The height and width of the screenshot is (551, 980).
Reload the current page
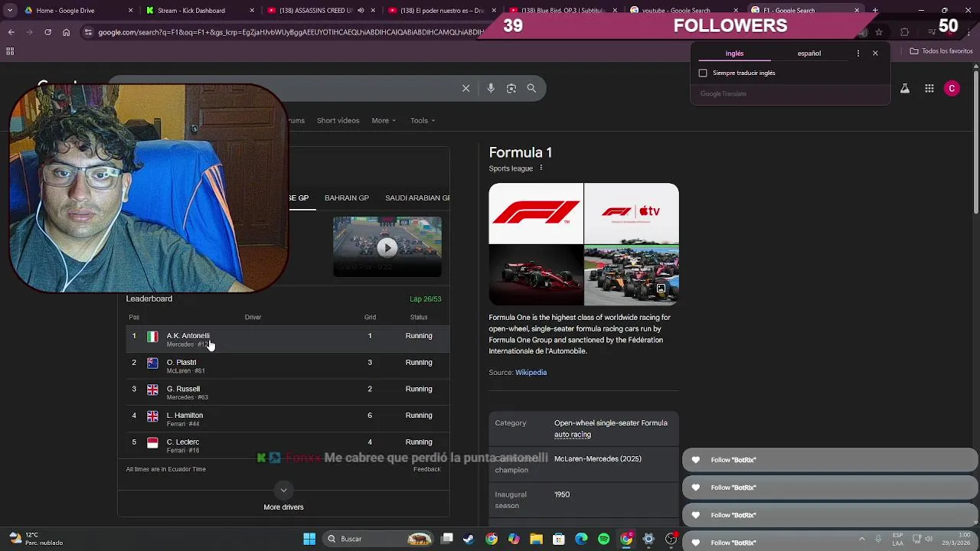coord(47,32)
